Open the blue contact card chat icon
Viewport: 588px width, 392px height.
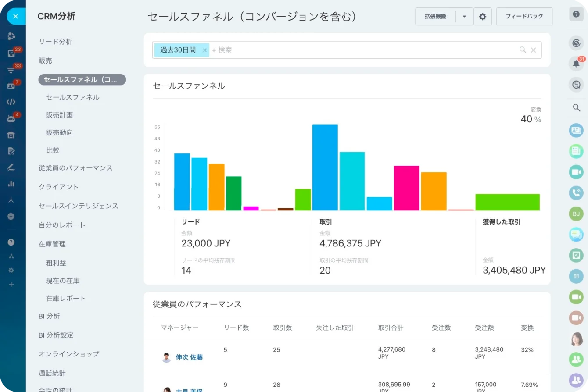pos(576,130)
